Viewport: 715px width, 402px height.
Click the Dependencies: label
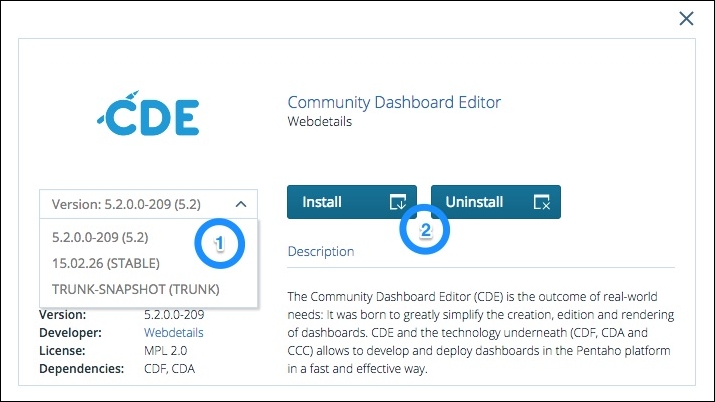click(82, 369)
